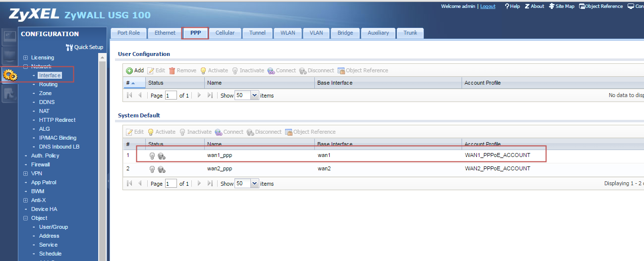Open the Show items dropdown in User Configuration
The image size is (644, 261).
tap(255, 96)
